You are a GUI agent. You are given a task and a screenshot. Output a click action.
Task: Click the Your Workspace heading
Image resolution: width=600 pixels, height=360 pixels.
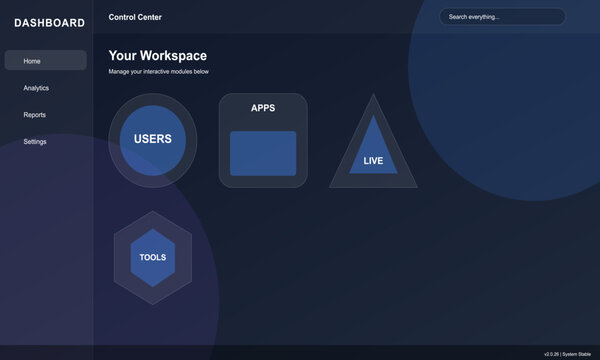click(x=158, y=55)
